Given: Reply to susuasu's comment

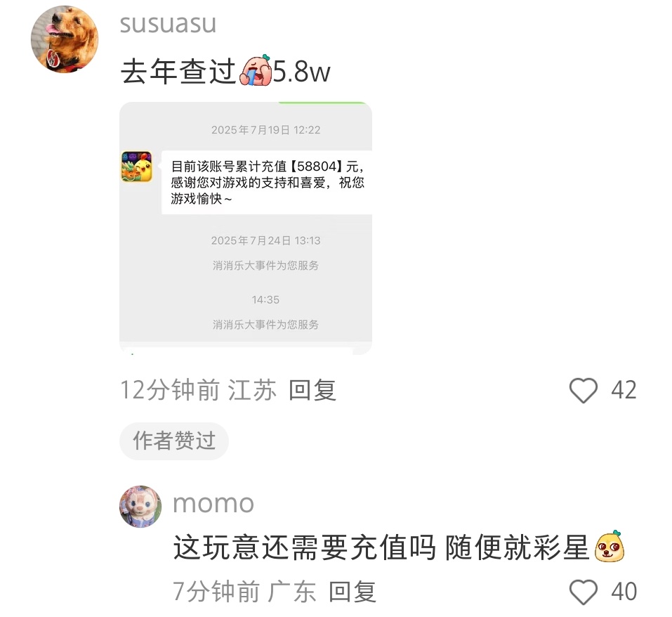Looking at the screenshot, I should 312,390.
